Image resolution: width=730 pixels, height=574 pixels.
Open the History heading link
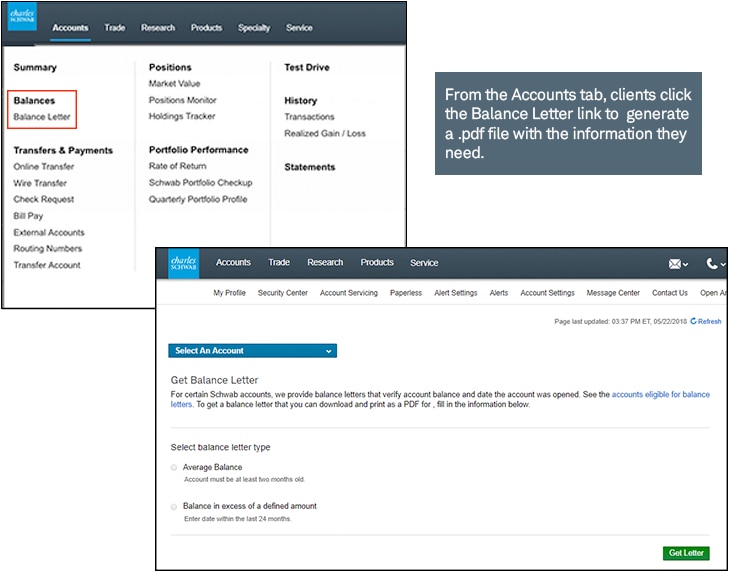coord(300,101)
